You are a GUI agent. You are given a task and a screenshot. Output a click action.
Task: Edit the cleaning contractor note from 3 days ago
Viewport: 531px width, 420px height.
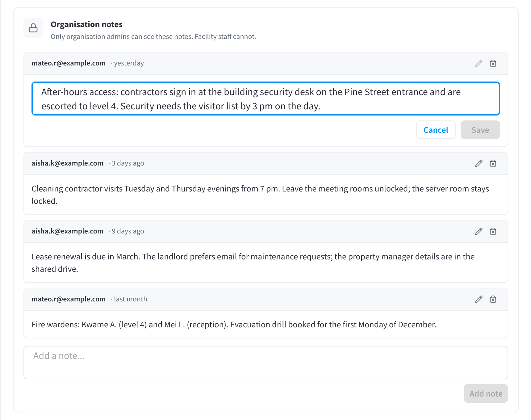(479, 163)
